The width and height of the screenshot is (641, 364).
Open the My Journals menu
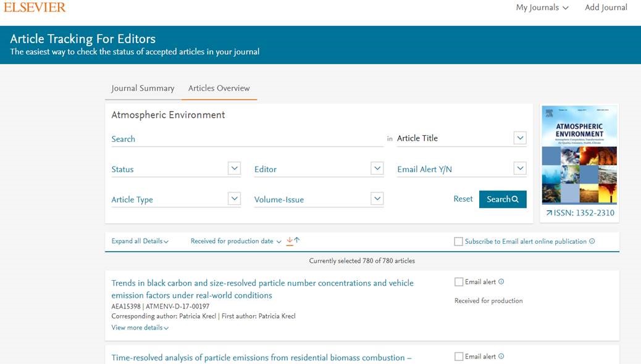tap(542, 7)
